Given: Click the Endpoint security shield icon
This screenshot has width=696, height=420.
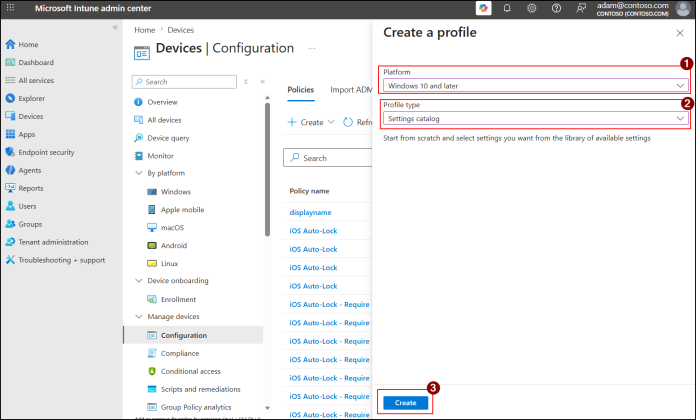Looking at the screenshot, I should (10, 152).
